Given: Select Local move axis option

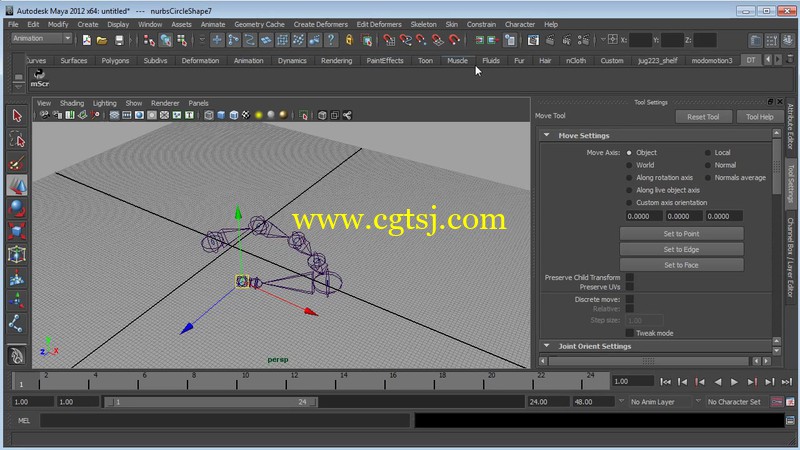Looking at the screenshot, I should [x=708, y=153].
